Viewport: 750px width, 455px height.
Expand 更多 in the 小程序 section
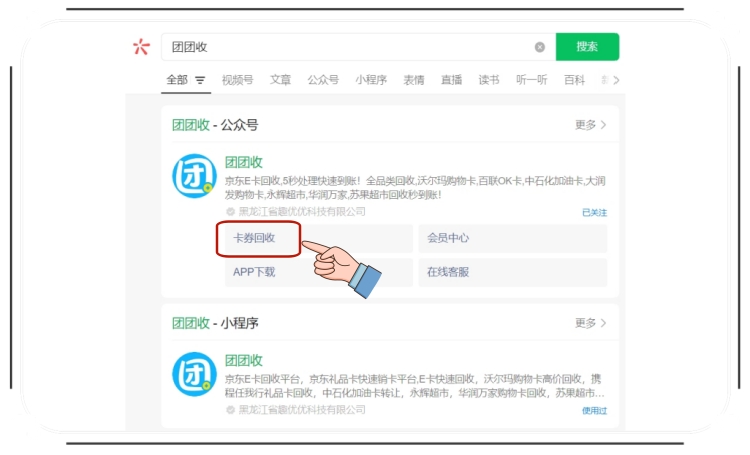pyautogui.click(x=590, y=323)
